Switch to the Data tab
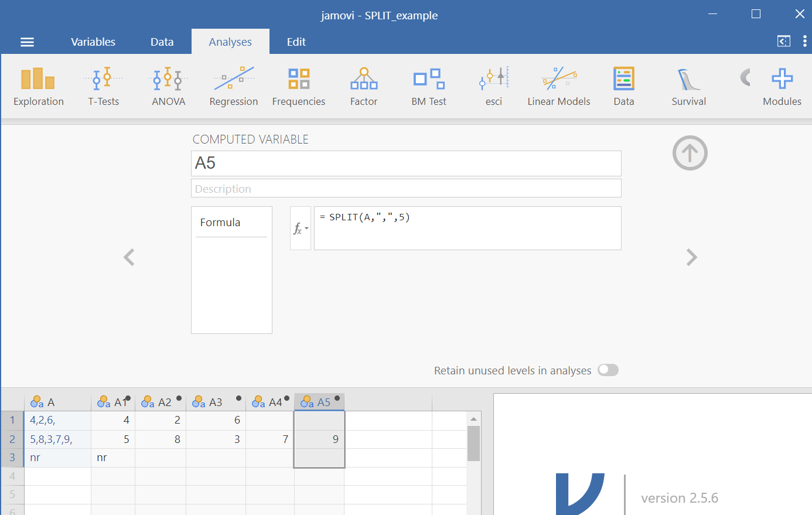Viewport: 812px width, 515px height. pyautogui.click(x=162, y=42)
